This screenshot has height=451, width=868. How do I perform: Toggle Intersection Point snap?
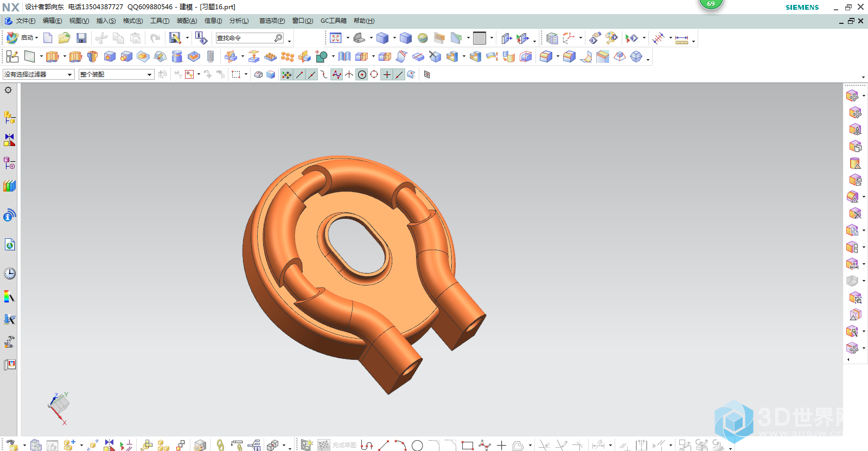[x=349, y=75]
